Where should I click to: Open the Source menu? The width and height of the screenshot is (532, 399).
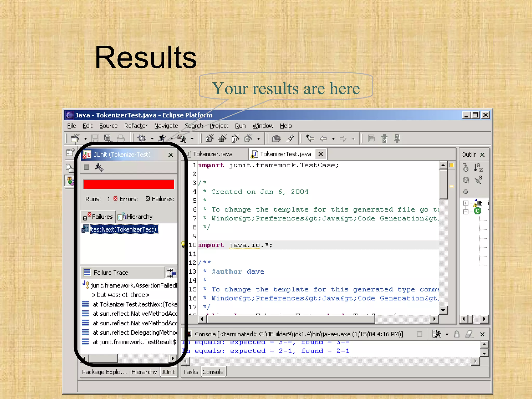pyautogui.click(x=108, y=126)
